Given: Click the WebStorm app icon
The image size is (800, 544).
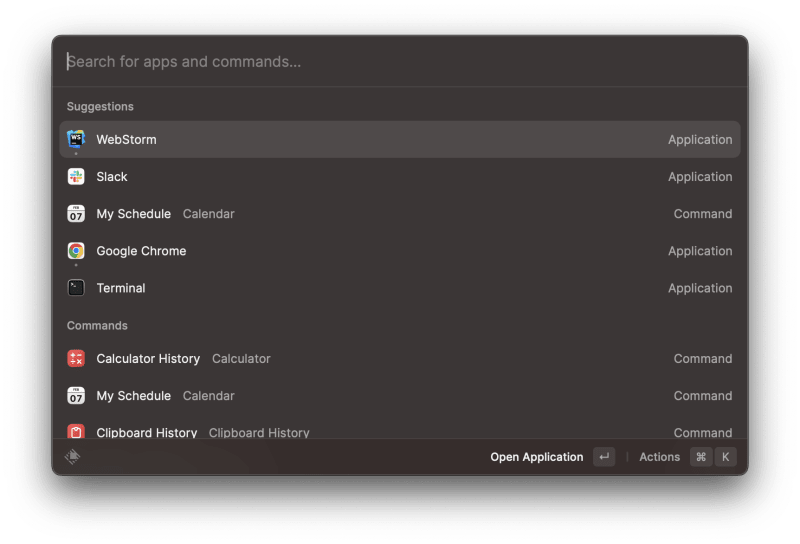Looking at the screenshot, I should 76,139.
